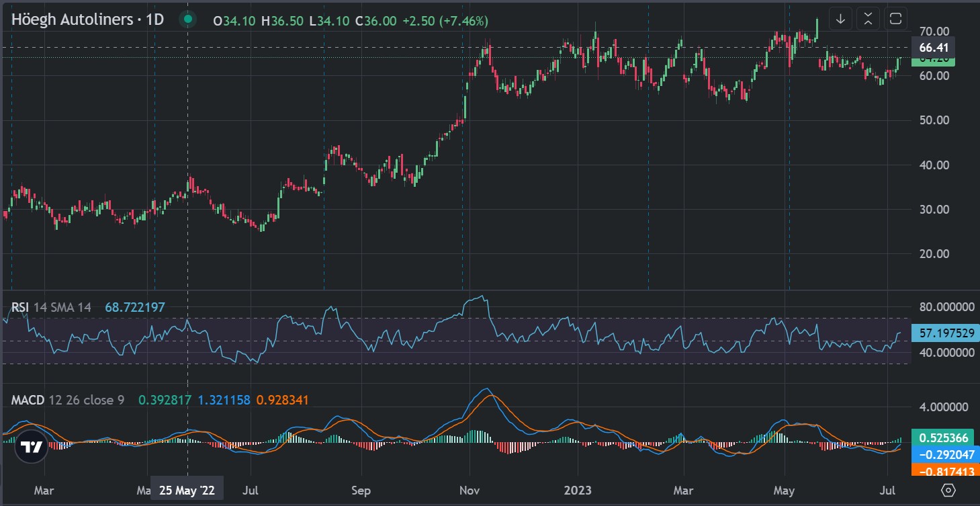The image size is (980, 506).
Task: Collapse the pane using the inward-chevrons button
Action: (868, 19)
